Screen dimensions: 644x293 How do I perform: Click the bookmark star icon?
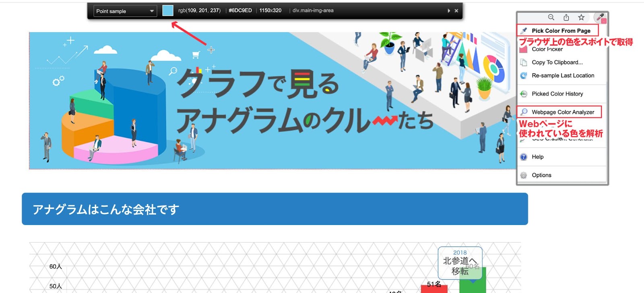[x=581, y=17]
